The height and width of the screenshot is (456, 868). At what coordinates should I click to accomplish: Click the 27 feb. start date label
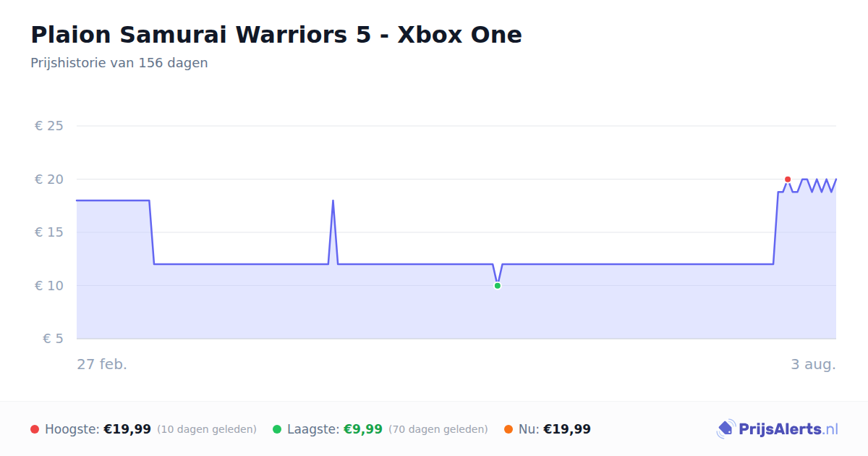(x=102, y=364)
